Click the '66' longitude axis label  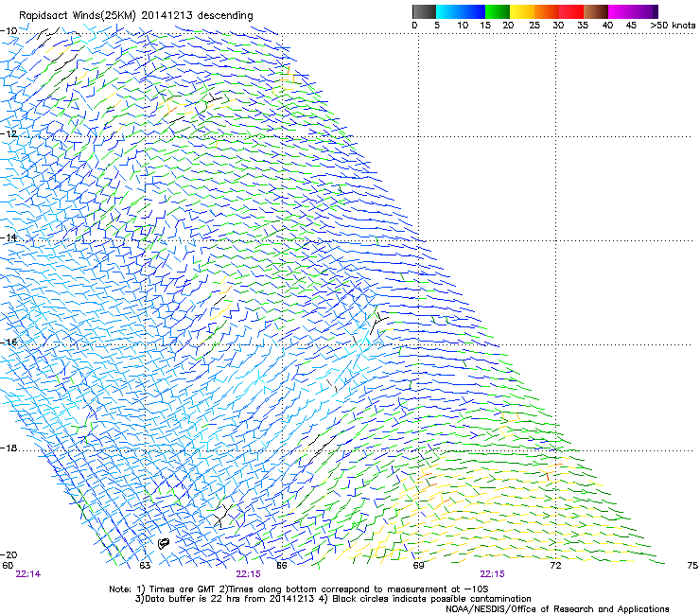pos(282,565)
